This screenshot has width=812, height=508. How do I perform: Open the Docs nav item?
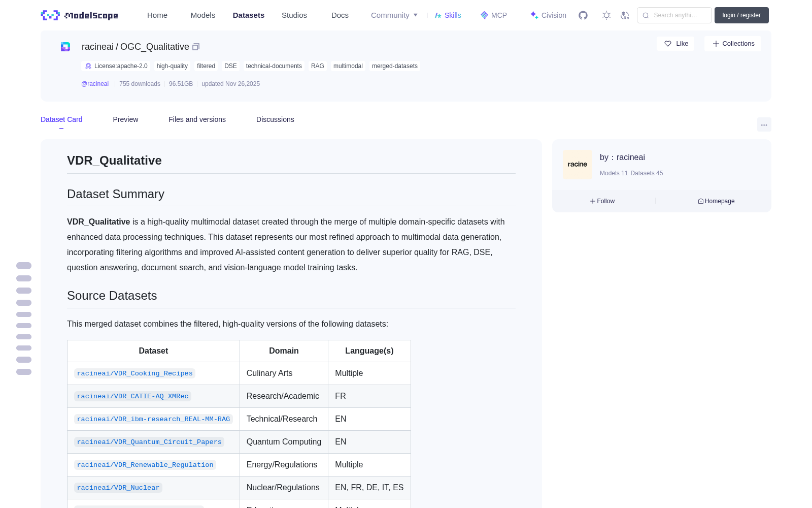[x=340, y=15]
